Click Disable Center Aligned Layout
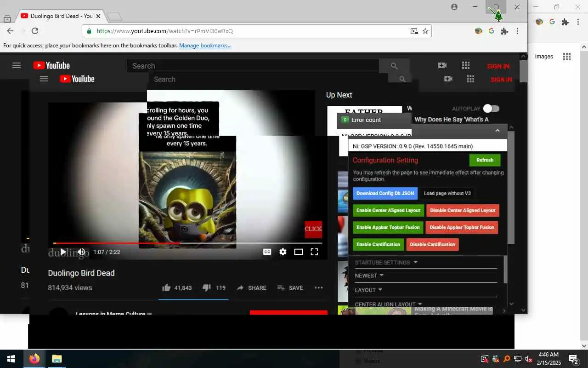Screen dimensions: 588x368 463,210
